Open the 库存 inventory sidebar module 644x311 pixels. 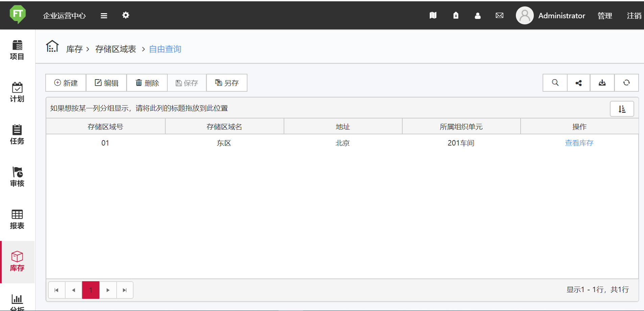click(17, 262)
